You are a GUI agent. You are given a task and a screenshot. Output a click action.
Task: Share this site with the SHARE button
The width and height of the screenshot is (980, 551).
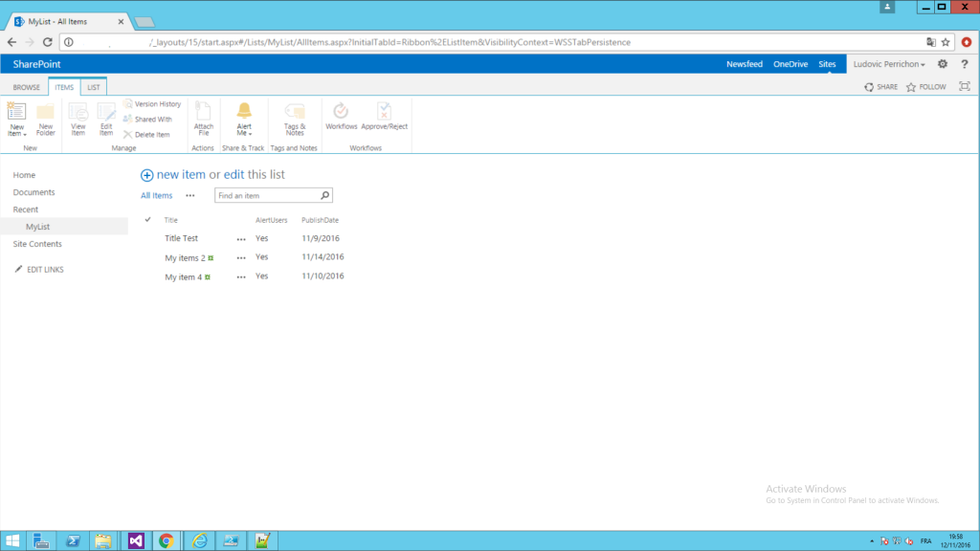pyautogui.click(x=881, y=87)
